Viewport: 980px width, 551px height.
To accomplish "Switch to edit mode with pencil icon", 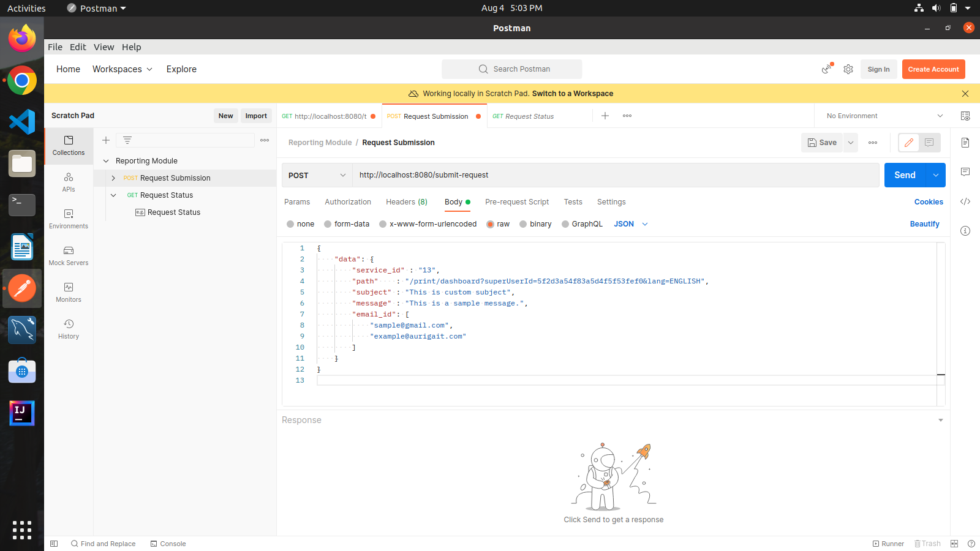I will point(909,143).
